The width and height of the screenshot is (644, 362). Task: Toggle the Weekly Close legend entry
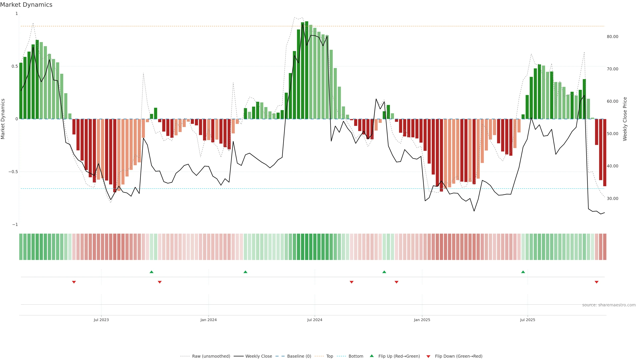click(258, 356)
